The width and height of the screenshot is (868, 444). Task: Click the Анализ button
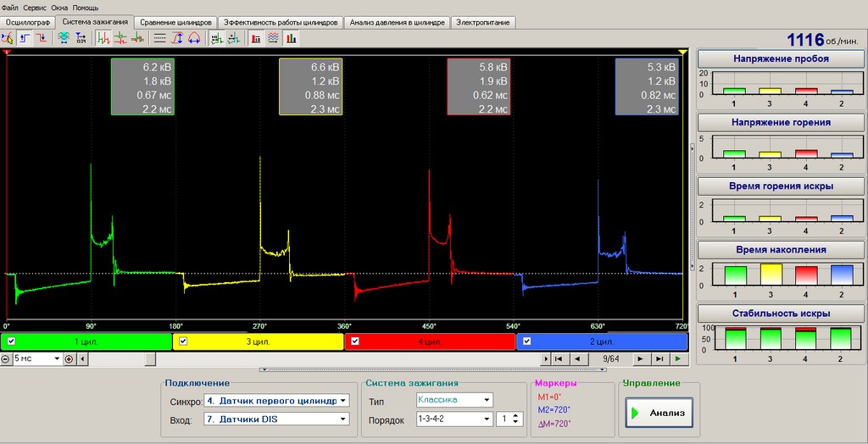(659, 413)
